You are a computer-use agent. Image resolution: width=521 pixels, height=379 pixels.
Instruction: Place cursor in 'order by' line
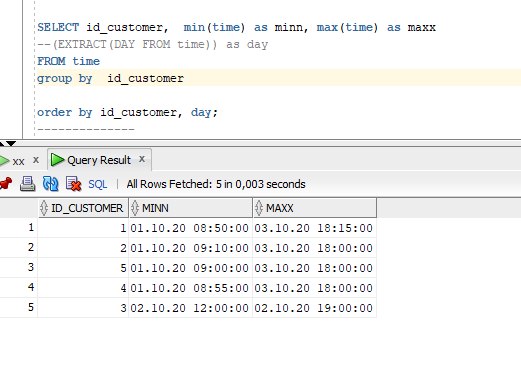tap(127, 112)
